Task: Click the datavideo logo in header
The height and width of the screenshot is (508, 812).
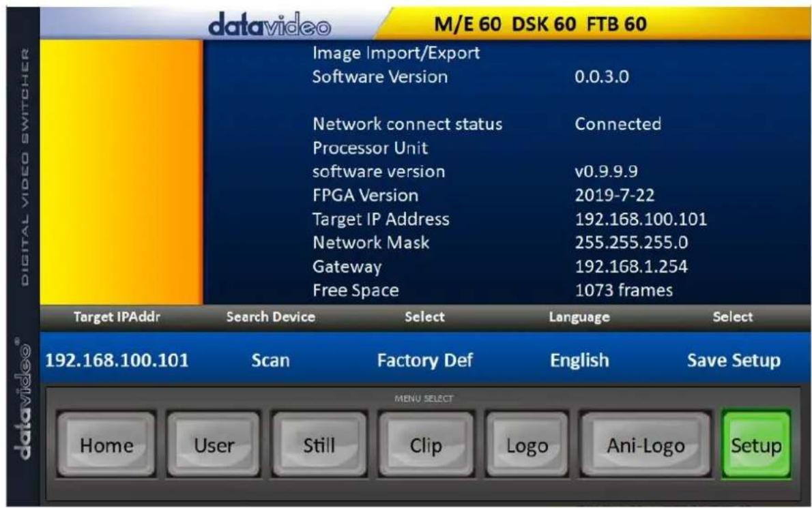Action: pos(270,25)
